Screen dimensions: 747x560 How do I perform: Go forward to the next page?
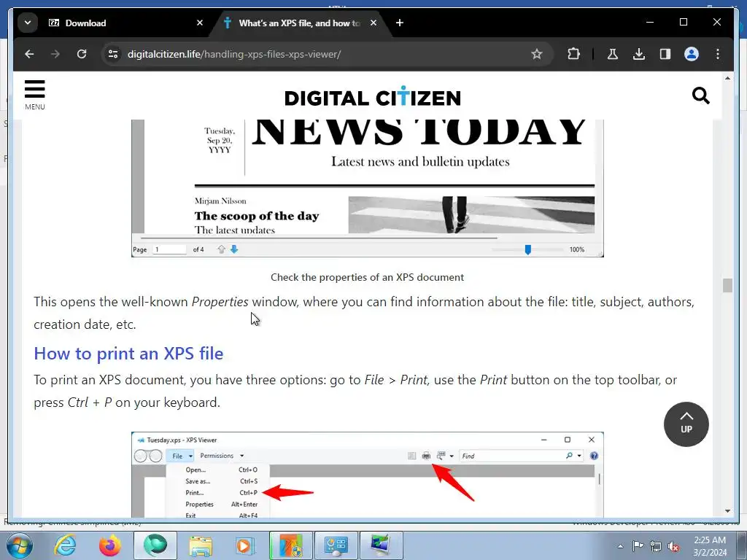click(55, 54)
